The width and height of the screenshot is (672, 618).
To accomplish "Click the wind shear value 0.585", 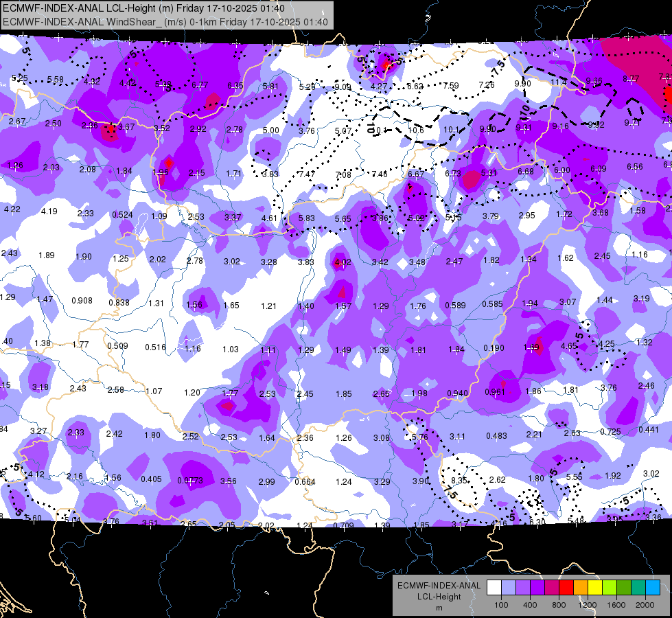I will [492, 304].
